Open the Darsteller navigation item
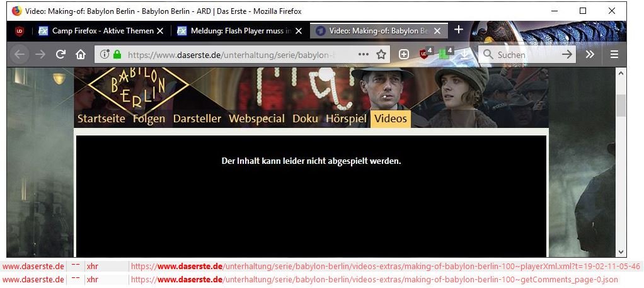The image size is (644, 288). point(197,118)
